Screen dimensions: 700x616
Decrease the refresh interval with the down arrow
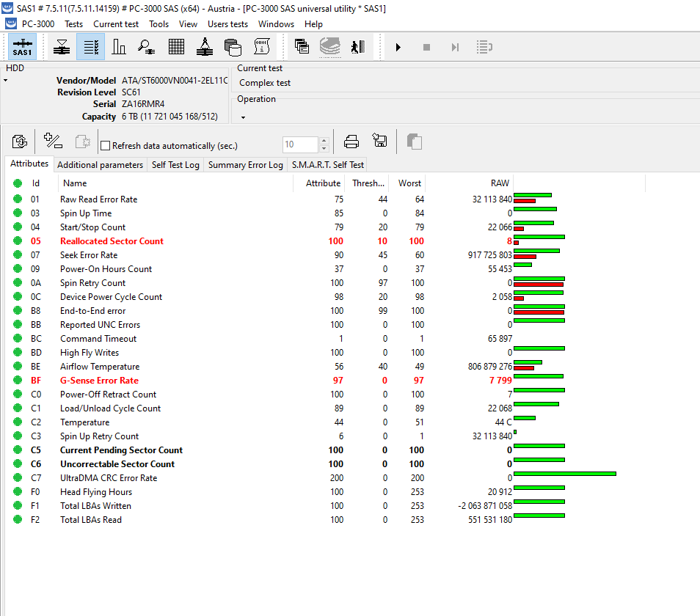(x=324, y=149)
